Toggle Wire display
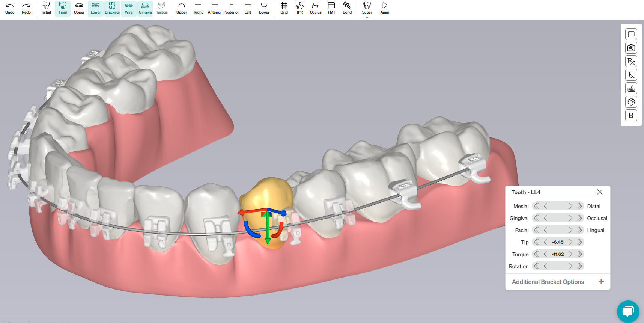 [129, 8]
